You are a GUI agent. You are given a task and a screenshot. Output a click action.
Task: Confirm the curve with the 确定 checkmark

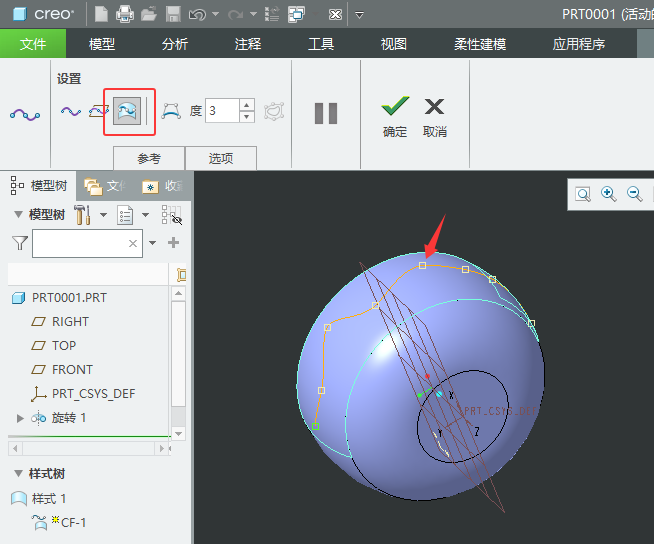[395, 116]
